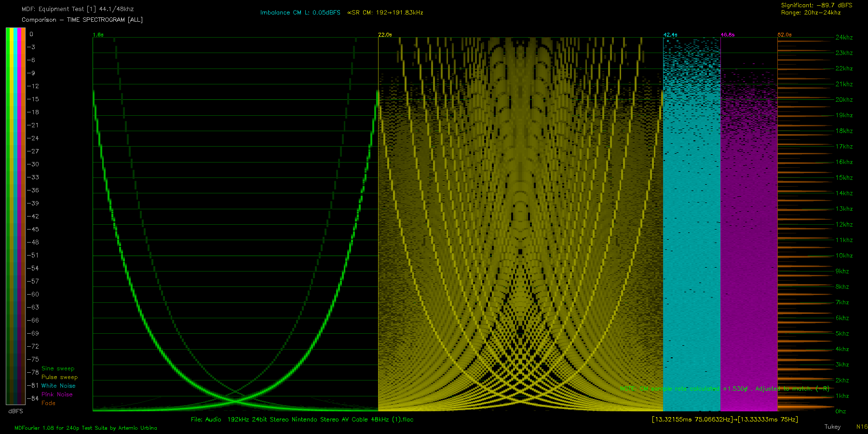Select the Sine sweep legend entry
This screenshot has width=868, height=434.
point(58,368)
